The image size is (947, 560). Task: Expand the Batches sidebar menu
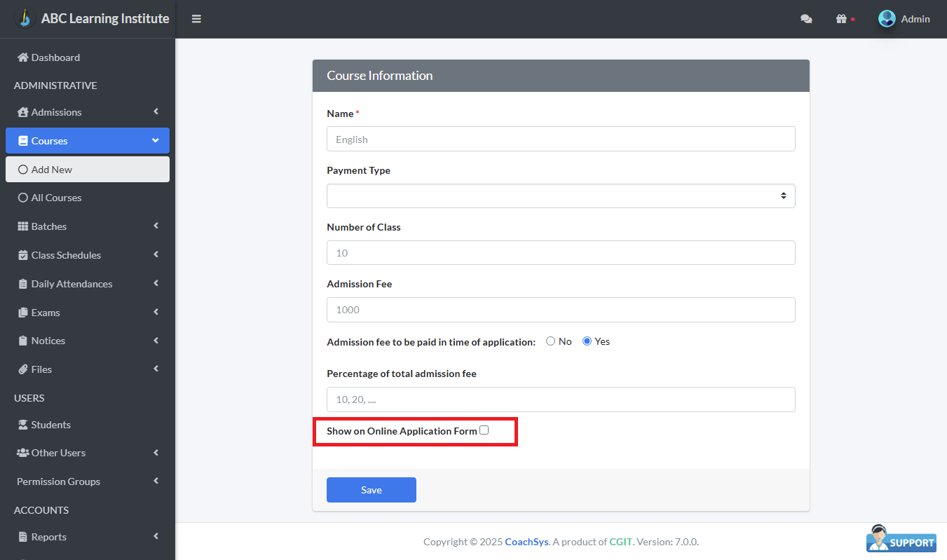[x=87, y=226]
